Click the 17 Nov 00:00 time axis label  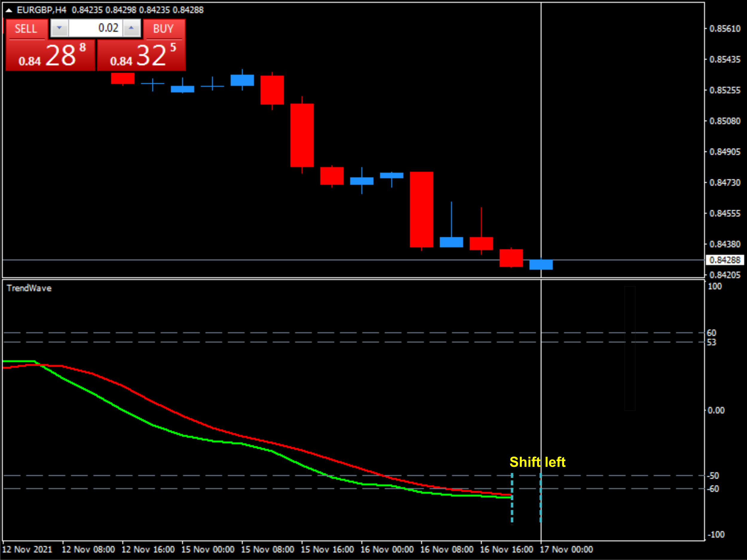pos(566,550)
